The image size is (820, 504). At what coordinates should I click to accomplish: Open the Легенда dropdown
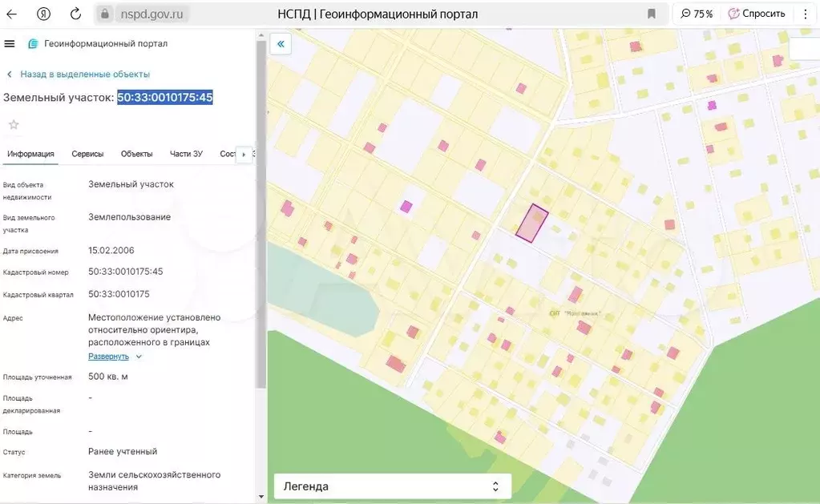(x=392, y=486)
